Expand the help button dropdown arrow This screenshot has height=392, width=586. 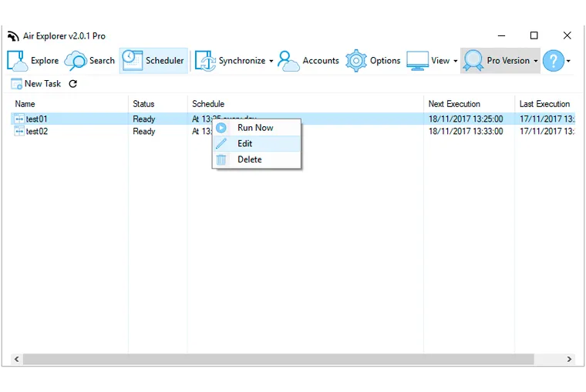[568, 61]
